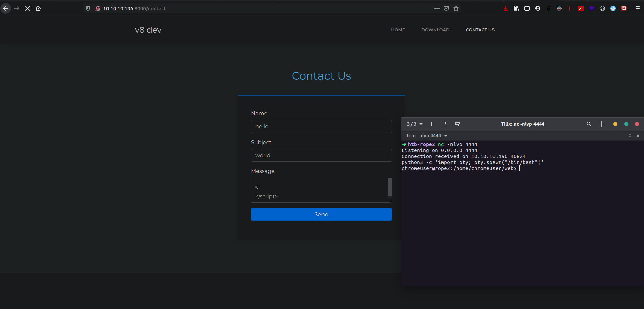Screen dimensions: 644x309
Task: Click the purple diamond extension icon
Action: (592, 8)
